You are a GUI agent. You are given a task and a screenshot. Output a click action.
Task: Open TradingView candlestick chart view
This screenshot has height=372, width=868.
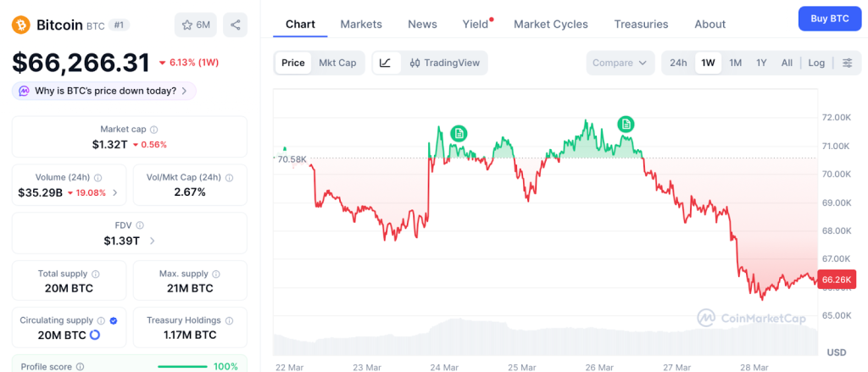pyautogui.click(x=443, y=63)
